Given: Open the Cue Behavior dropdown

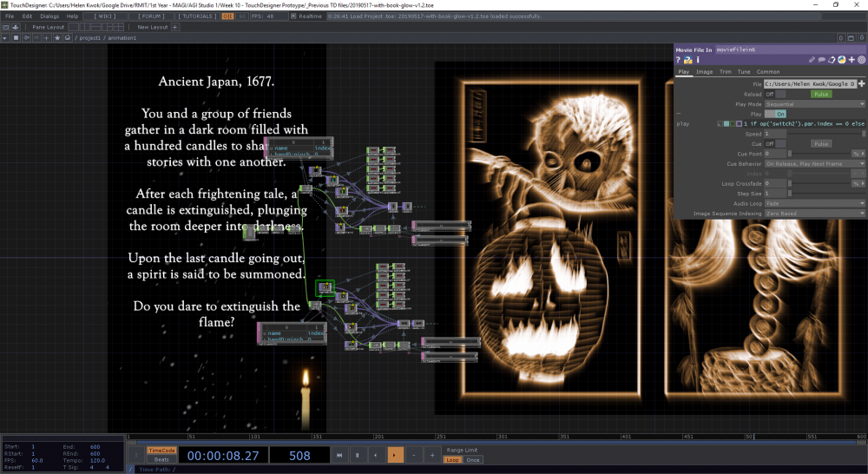Looking at the screenshot, I should [815, 164].
